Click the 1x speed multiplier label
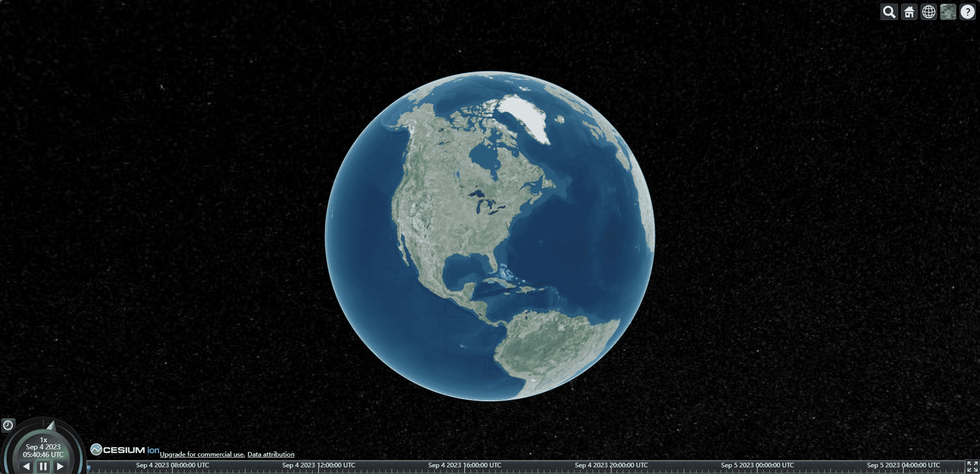 [44, 440]
